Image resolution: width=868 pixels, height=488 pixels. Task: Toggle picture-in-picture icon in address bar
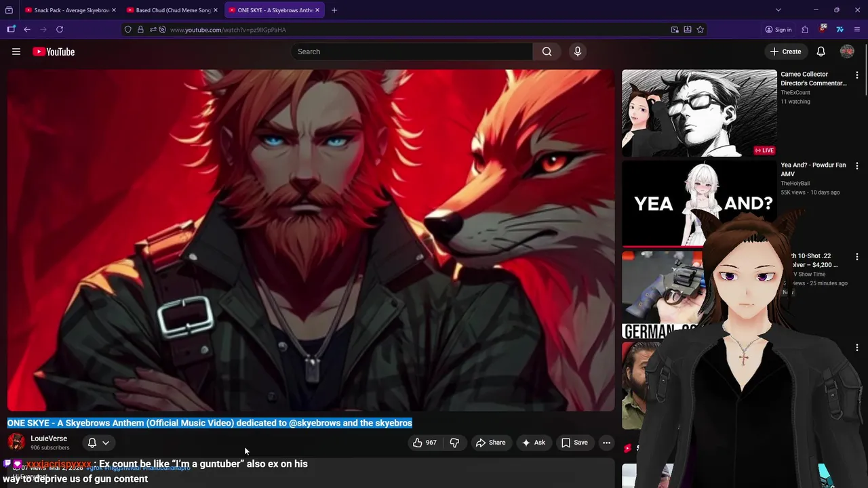pos(675,29)
